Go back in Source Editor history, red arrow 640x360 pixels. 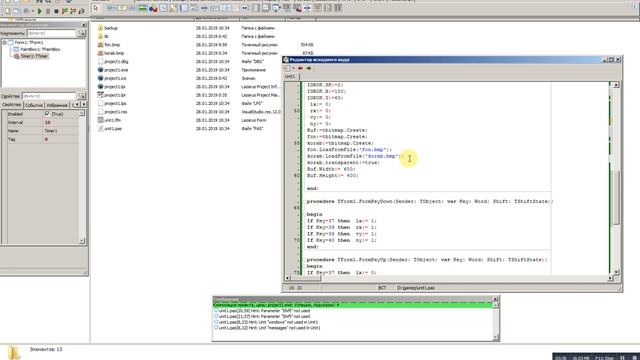pos(300,68)
